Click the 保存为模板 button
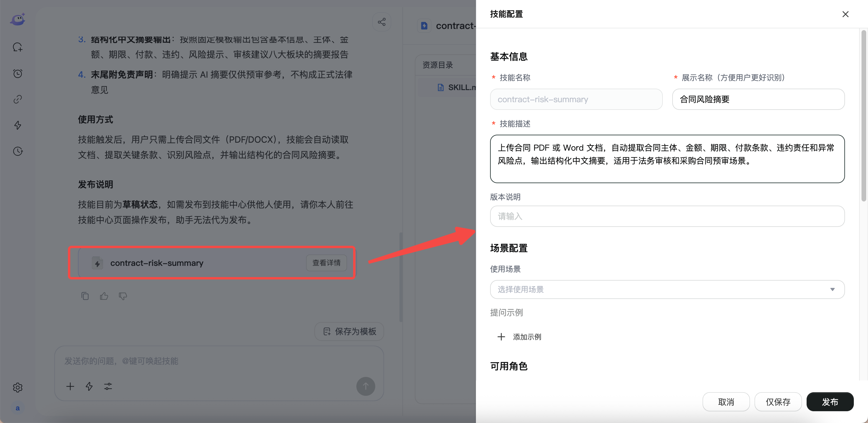The image size is (868, 423). [x=349, y=331]
